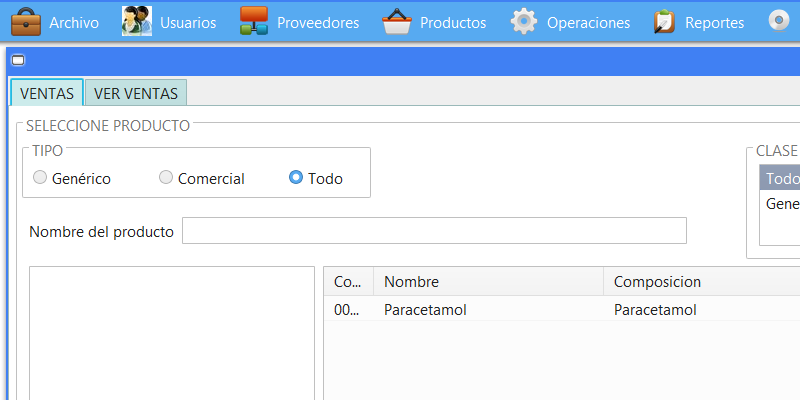Click the Operaciones gear icon

tap(524, 21)
